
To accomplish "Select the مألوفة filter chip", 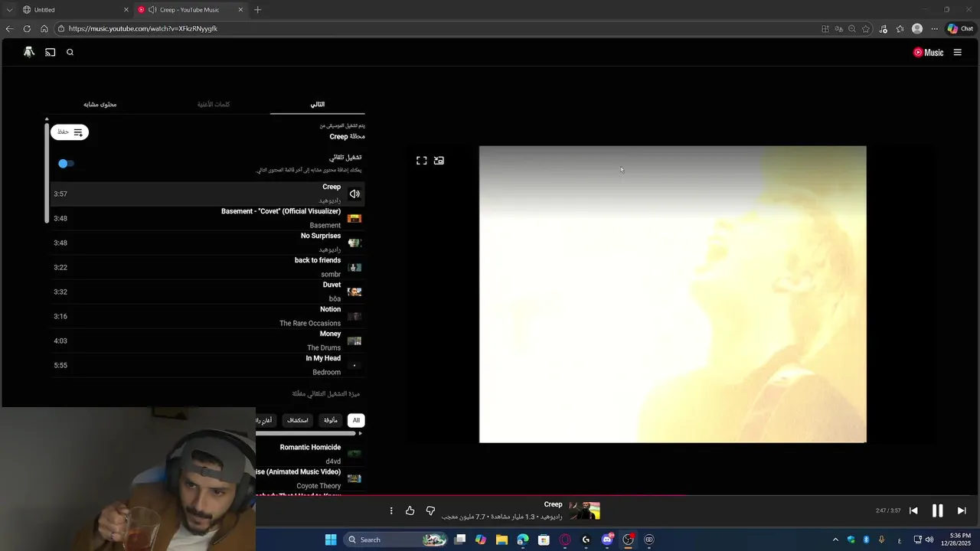I will pos(330,420).
